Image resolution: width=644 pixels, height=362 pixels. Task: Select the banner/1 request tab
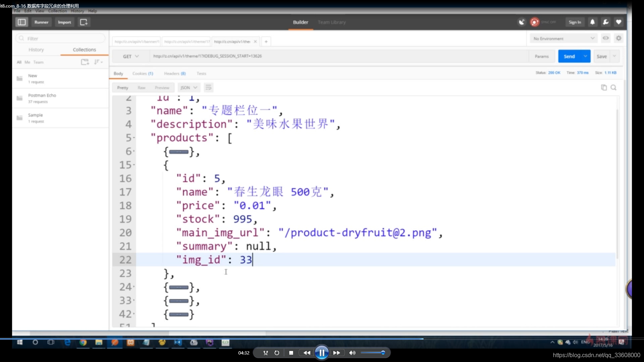(x=137, y=42)
